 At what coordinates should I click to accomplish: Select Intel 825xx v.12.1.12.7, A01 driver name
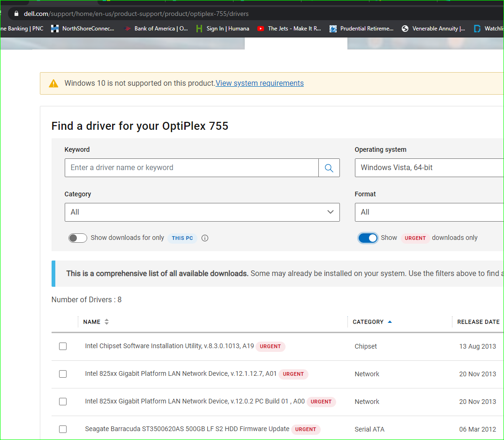(x=181, y=373)
